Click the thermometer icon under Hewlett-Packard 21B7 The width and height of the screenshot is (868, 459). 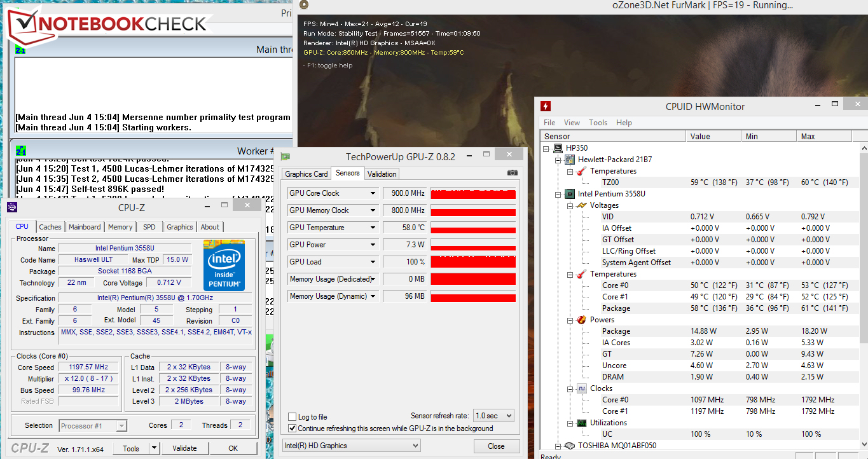pyautogui.click(x=581, y=171)
